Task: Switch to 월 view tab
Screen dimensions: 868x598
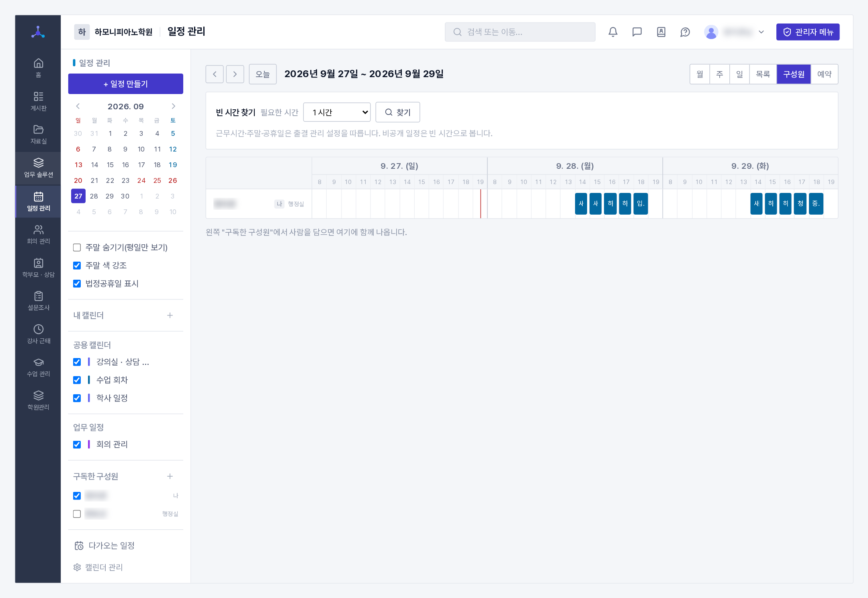Action: tap(700, 74)
